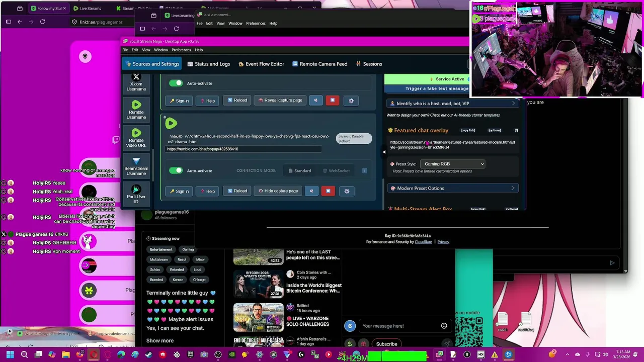The width and height of the screenshot is (644, 362).
Task: Open the Cloudflare link
Action: pos(423,242)
